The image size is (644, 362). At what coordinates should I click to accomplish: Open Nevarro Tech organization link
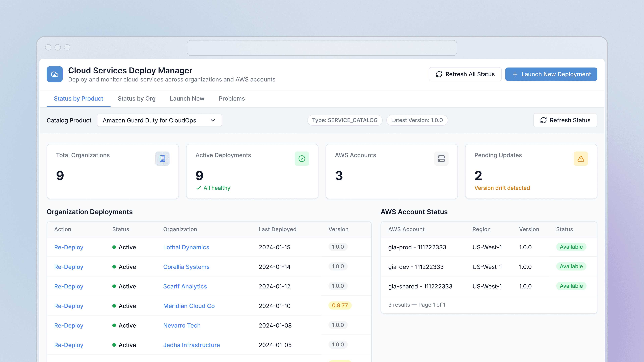tap(182, 325)
